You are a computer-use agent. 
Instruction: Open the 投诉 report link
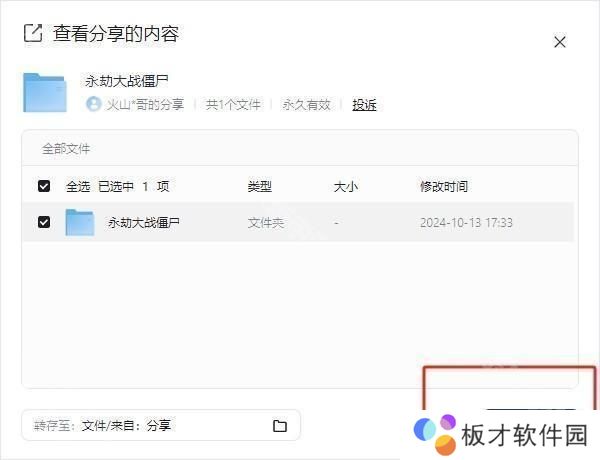point(364,104)
